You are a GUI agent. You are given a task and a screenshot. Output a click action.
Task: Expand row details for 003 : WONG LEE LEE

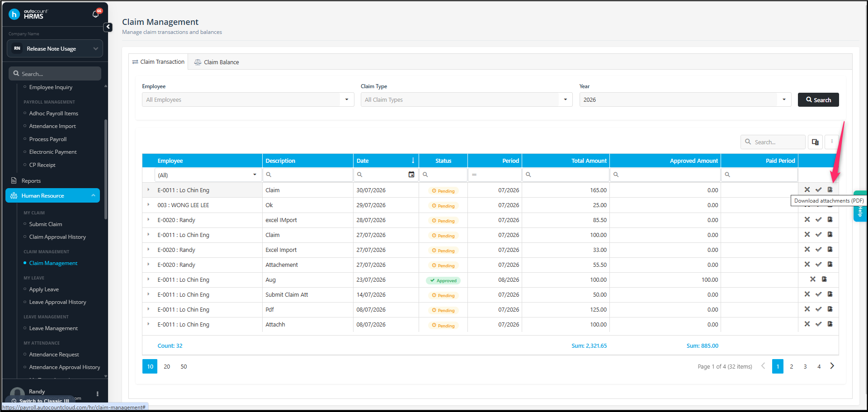tap(148, 205)
